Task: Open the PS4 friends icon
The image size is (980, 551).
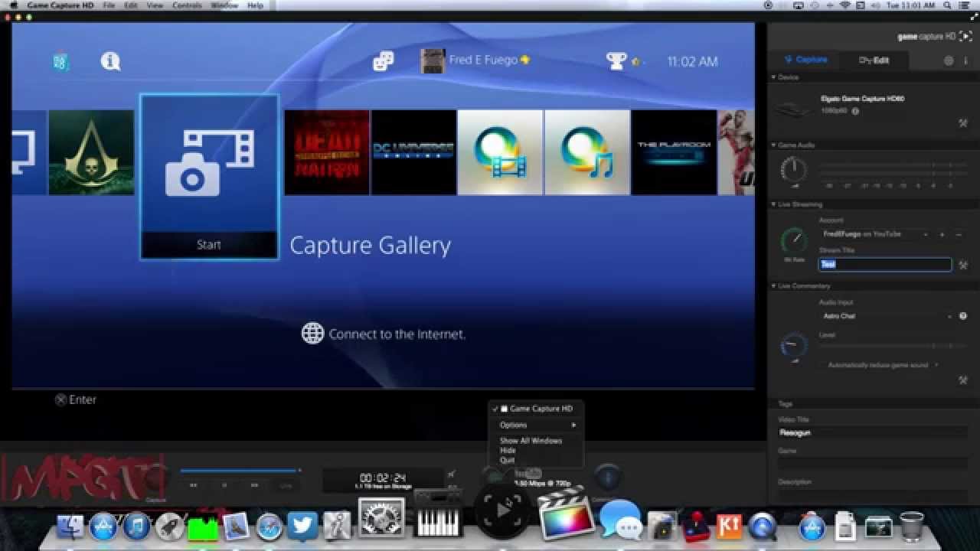Action: [x=384, y=61]
